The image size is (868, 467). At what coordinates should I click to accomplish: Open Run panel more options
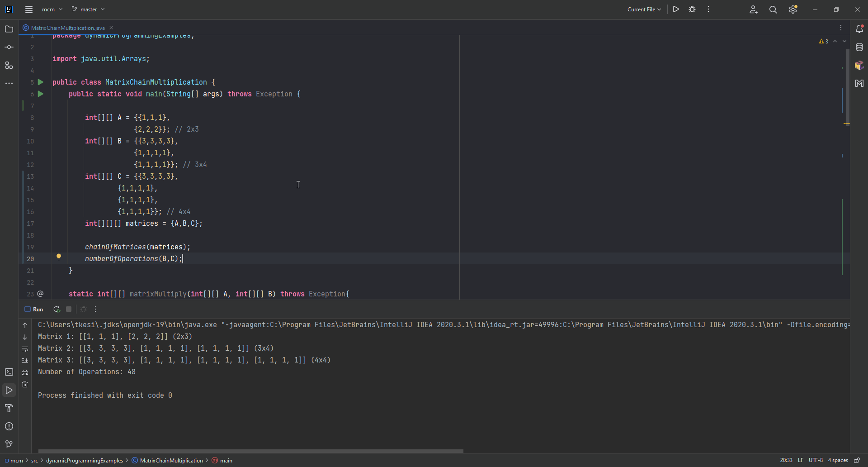pyautogui.click(x=95, y=310)
